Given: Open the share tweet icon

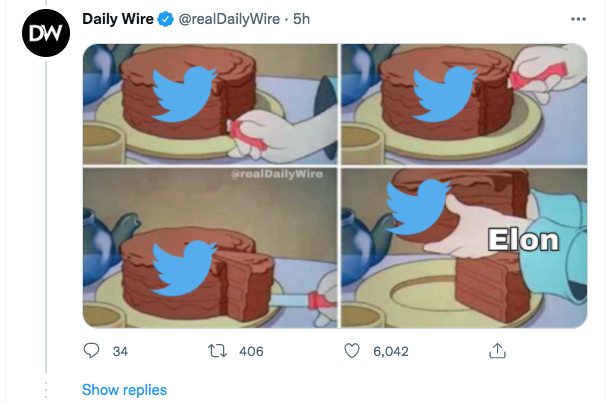Looking at the screenshot, I should point(495,351).
